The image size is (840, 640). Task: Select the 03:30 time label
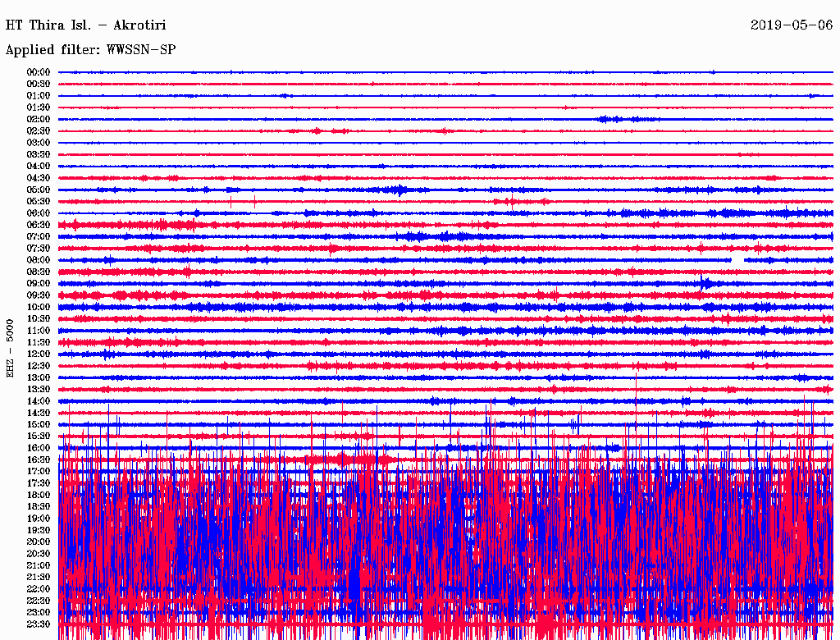click(39, 154)
